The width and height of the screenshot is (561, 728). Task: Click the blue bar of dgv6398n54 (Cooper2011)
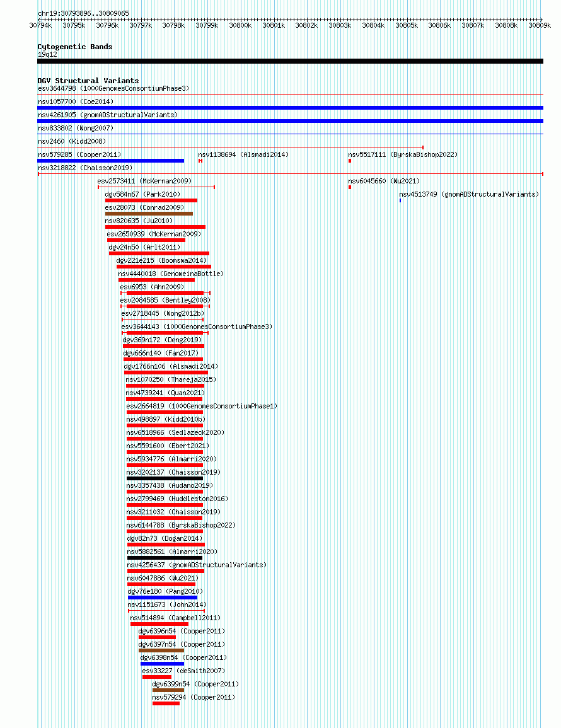162,664
